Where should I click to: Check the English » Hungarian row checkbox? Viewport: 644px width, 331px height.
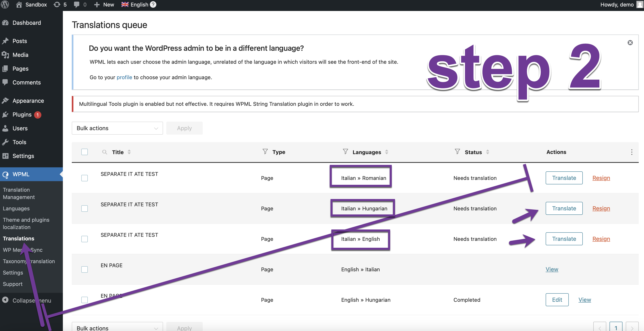coord(85,300)
